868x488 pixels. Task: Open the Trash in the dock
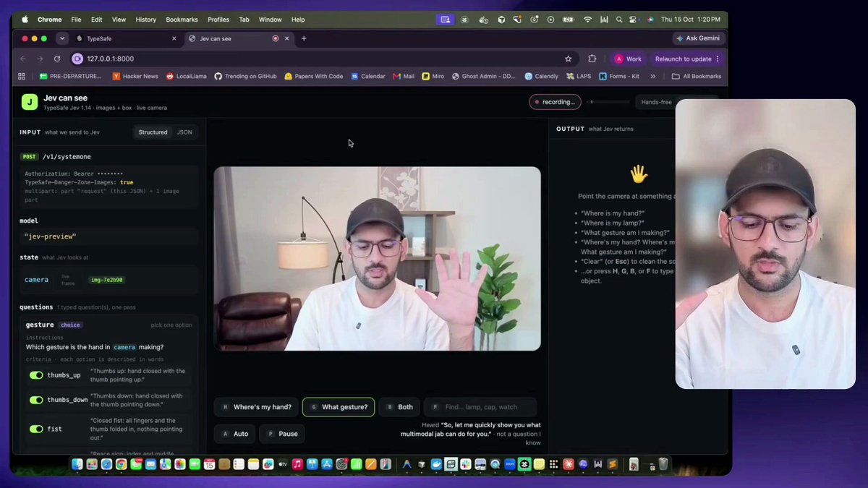pyautogui.click(x=663, y=464)
